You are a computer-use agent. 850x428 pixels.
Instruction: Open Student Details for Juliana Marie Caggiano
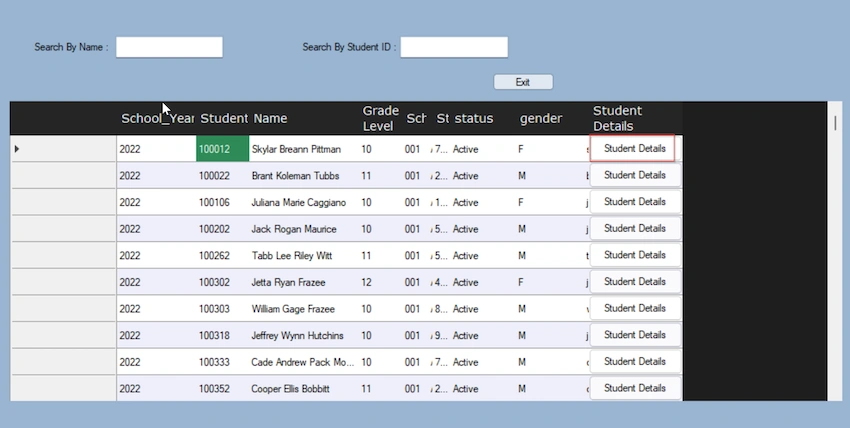click(635, 202)
